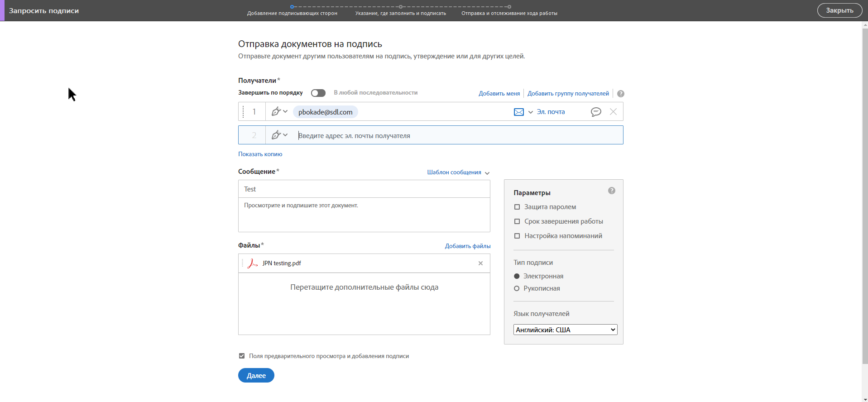This screenshot has height=402, width=868.
Task: Toggle the Завершить по порядку switch
Action: point(318,93)
